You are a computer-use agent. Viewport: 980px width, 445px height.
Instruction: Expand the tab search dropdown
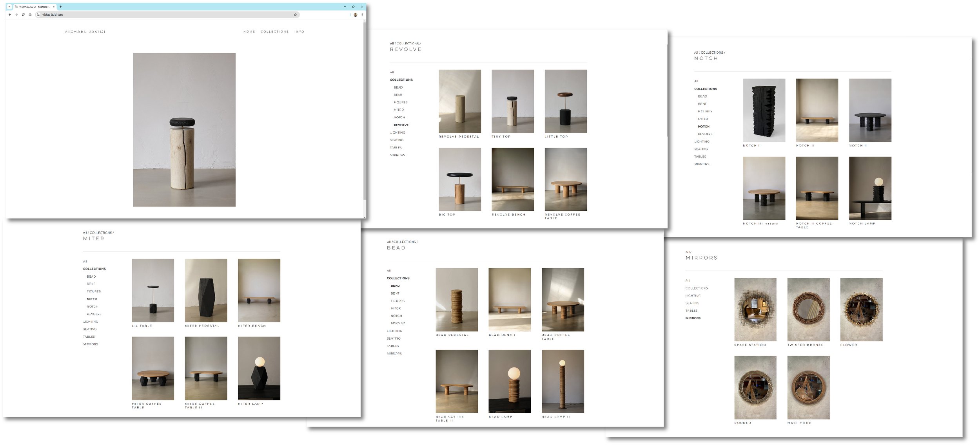pyautogui.click(x=9, y=7)
